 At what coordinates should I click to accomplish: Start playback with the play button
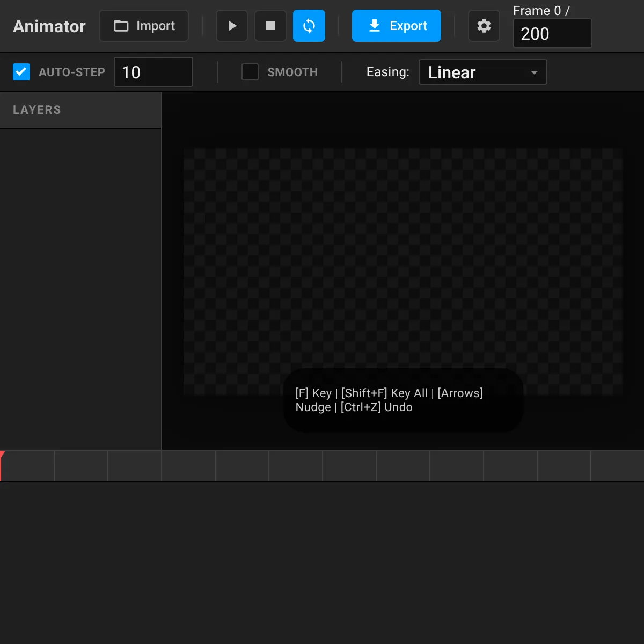pos(232,26)
